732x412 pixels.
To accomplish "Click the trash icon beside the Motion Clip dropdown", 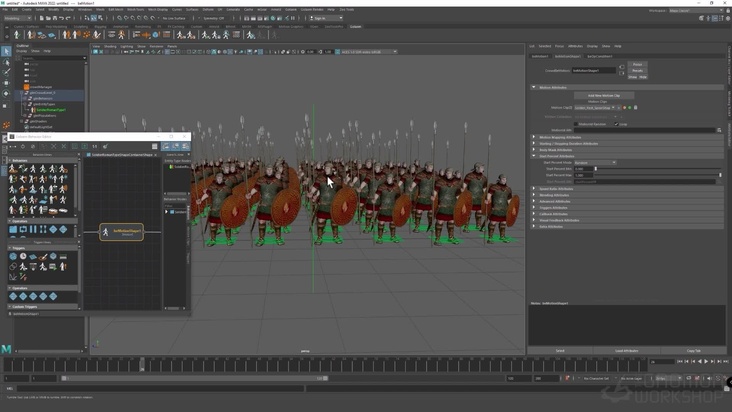I will (x=635, y=108).
